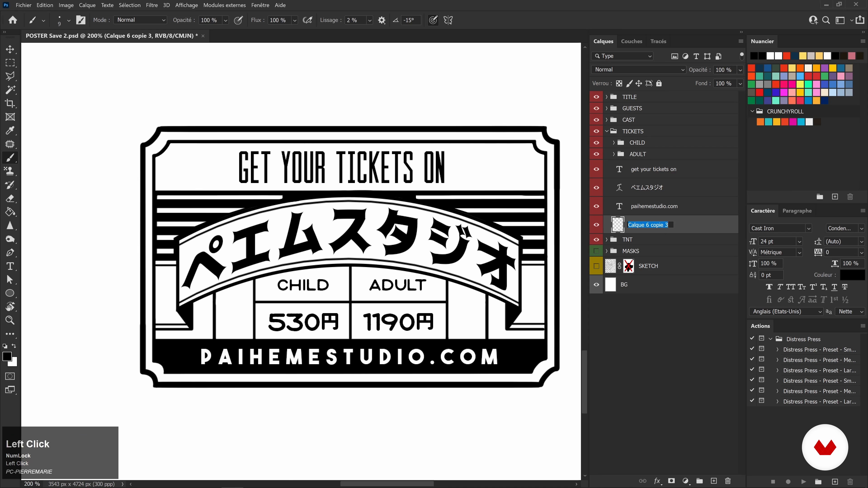Switch to the Tracés tab
Screen dimensions: 868x488
tap(658, 41)
